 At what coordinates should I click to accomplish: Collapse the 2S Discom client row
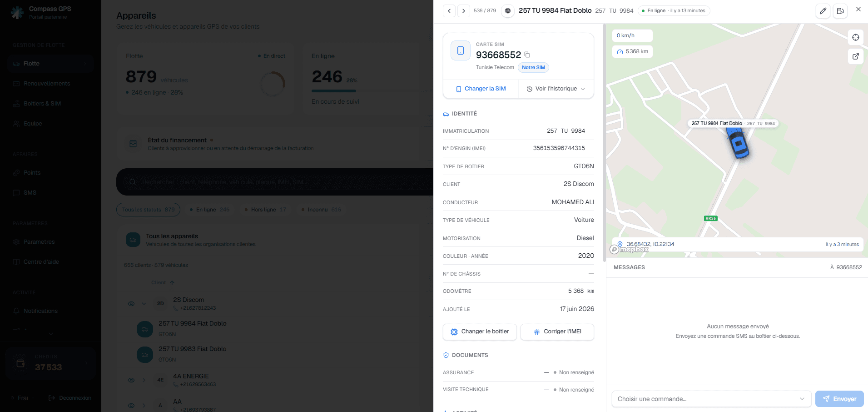click(144, 304)
